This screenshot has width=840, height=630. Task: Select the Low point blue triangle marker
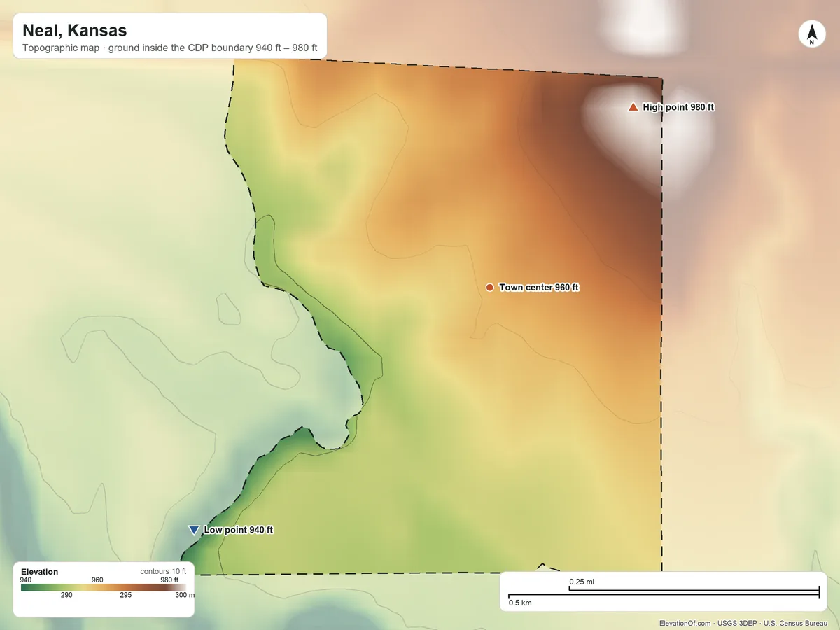(194, 531)
